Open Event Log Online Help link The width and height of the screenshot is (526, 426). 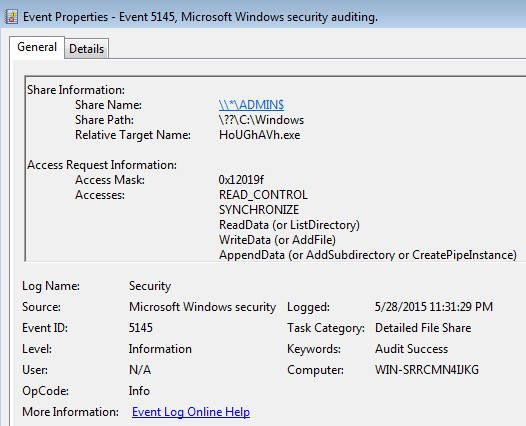(x=191, y=412)
